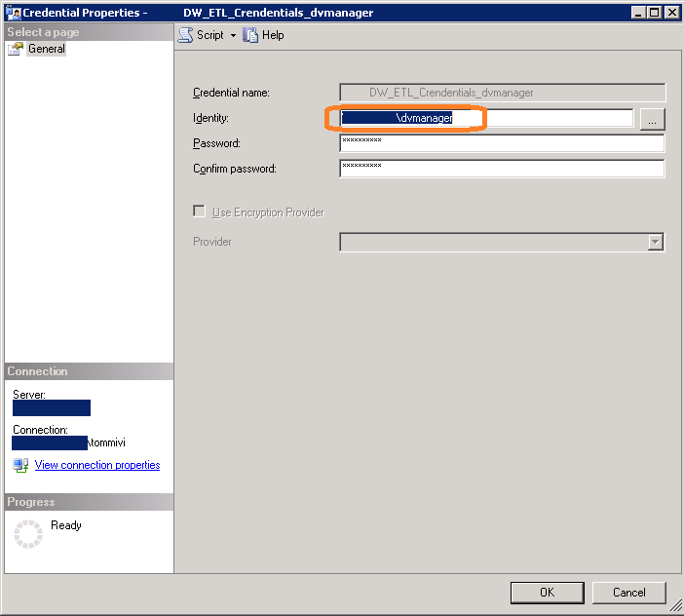Focus the Password field
Image resolution: width=684 pixels, height=616 pixels.
(502, 143)
